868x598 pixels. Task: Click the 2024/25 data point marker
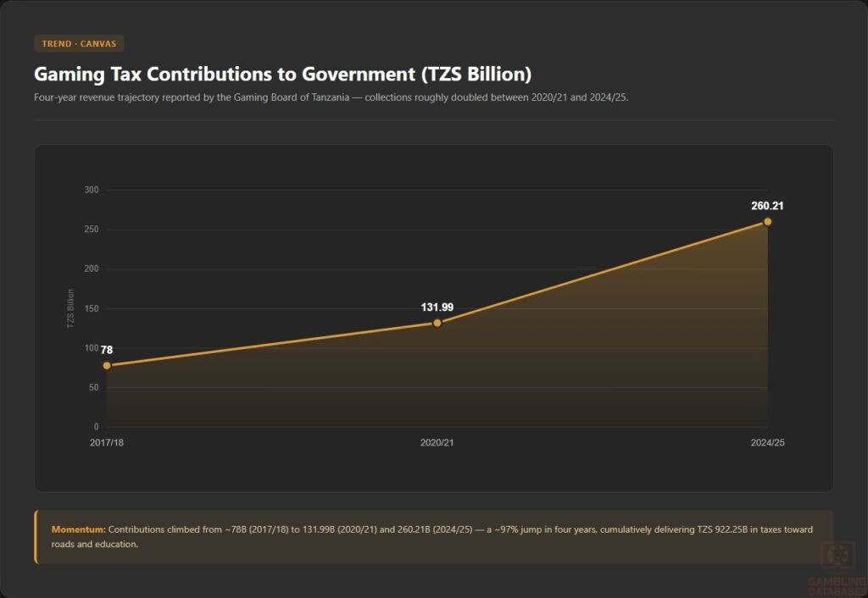[767, 222]
